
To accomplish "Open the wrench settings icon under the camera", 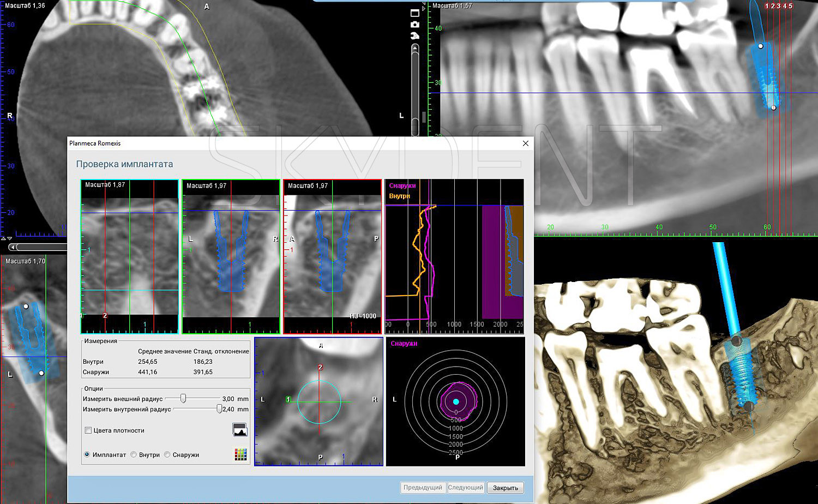I will coord(415,36).
